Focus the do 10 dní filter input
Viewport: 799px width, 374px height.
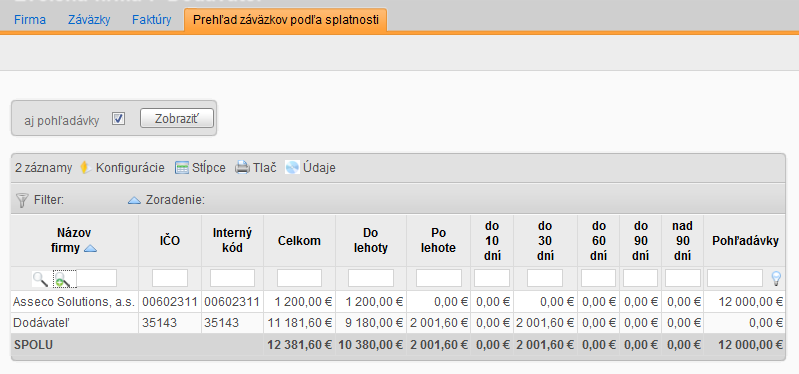tap(492, 278)
